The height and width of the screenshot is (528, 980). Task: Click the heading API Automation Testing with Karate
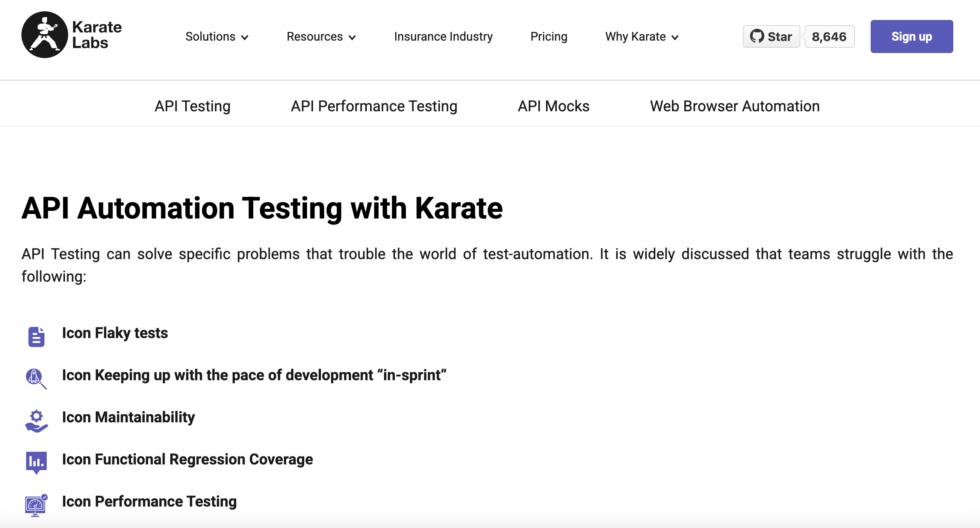[x=262, y=208]
